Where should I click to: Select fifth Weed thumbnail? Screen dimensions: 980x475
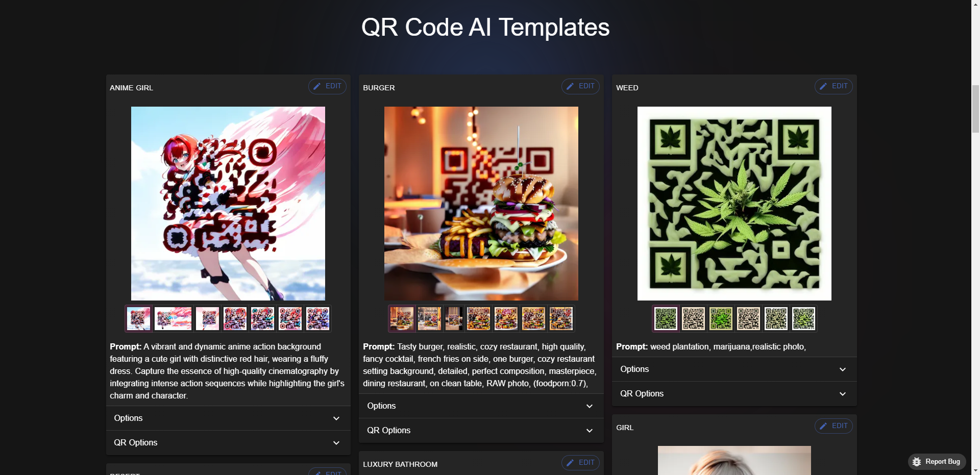776,319
